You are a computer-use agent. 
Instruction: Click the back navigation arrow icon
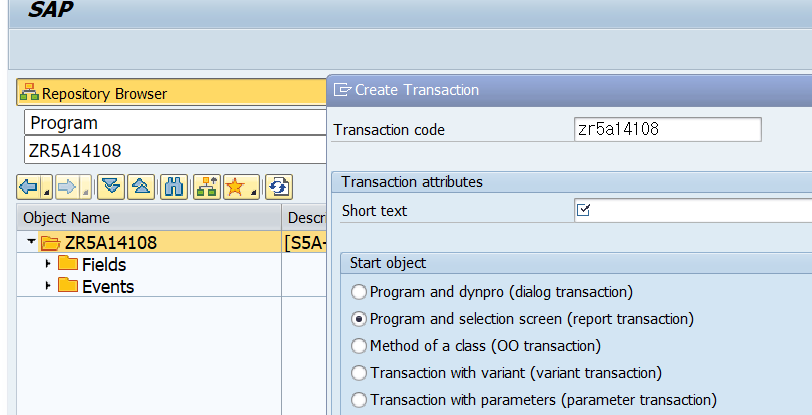29,187
